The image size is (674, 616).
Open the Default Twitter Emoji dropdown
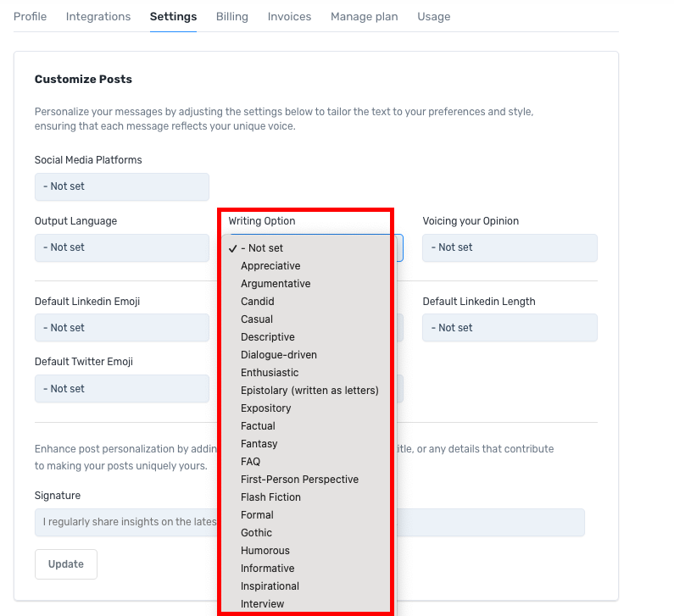tap(121, 389)
